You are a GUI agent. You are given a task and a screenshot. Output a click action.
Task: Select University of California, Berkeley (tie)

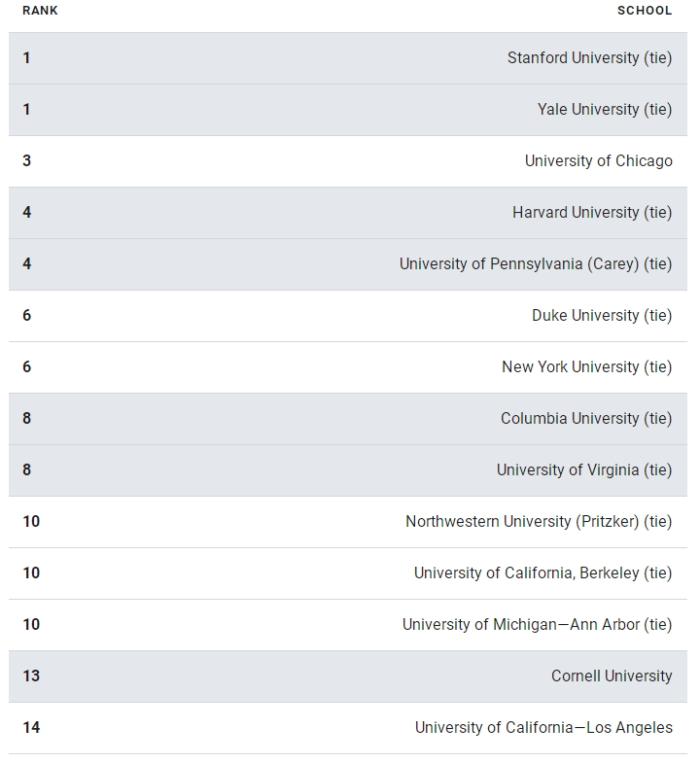(x=542, y=573)
